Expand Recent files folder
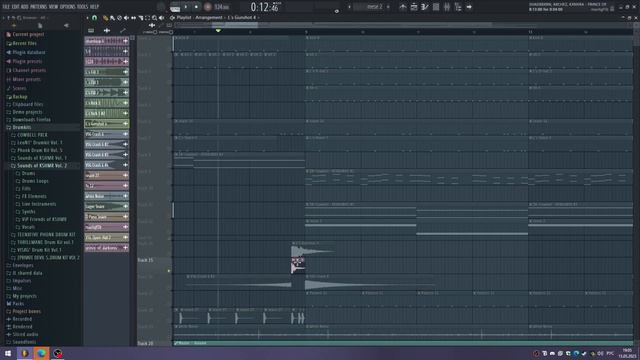This screenshot has width=640, height=360. pyautogui.click(x=24, y=43)
